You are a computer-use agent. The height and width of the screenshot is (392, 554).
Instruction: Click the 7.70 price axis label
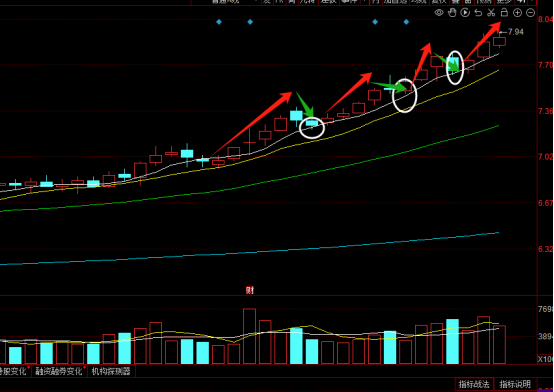point(546,65)
